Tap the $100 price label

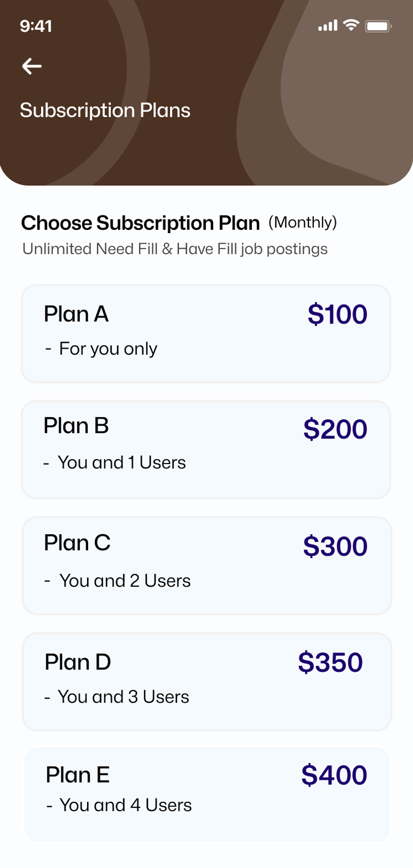[337, 315]
